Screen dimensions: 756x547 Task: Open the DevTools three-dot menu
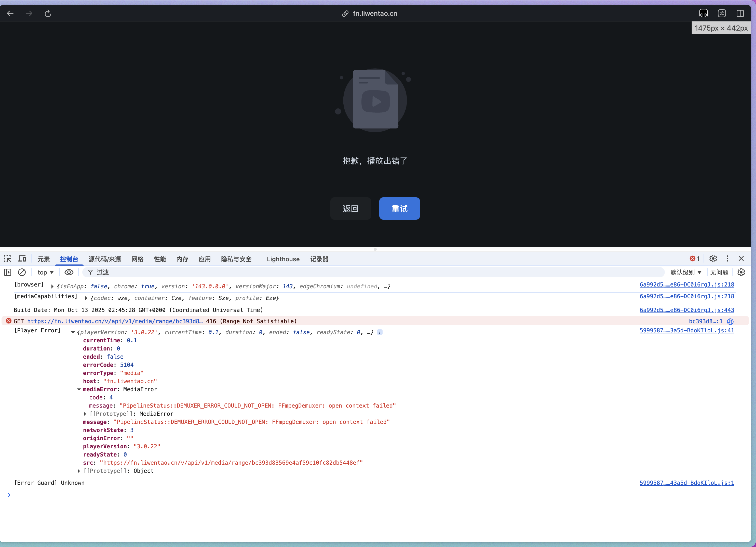pos(727,259)
